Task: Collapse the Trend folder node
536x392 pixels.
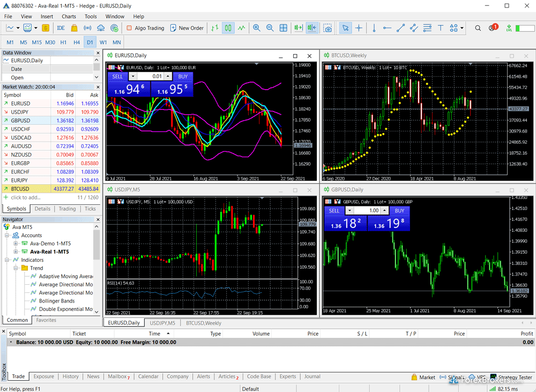Action: coord(16,268)
